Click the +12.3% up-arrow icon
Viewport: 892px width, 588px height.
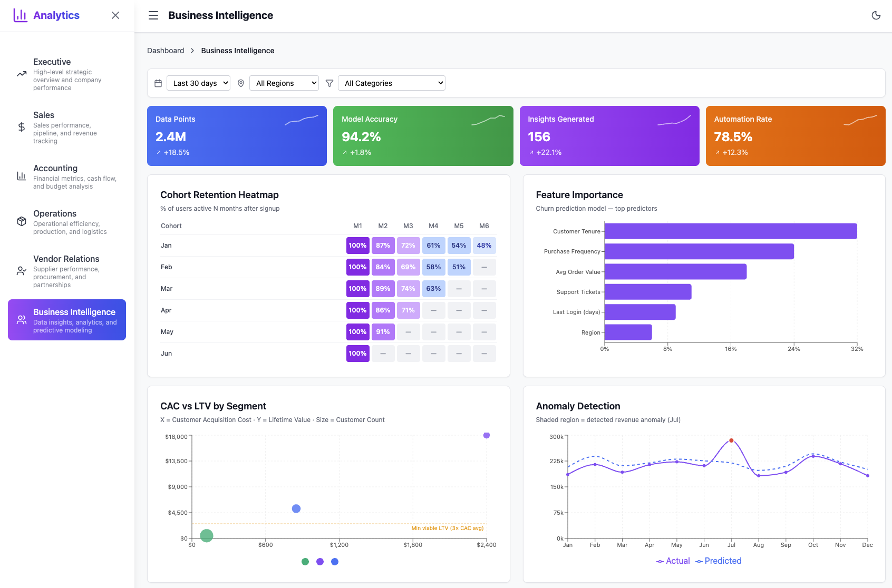coord(718,152)
